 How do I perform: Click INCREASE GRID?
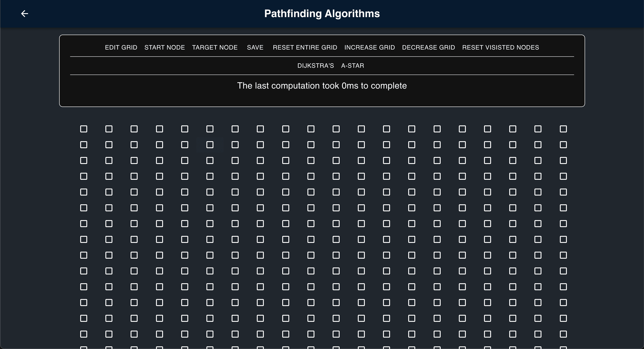point(369,48)
